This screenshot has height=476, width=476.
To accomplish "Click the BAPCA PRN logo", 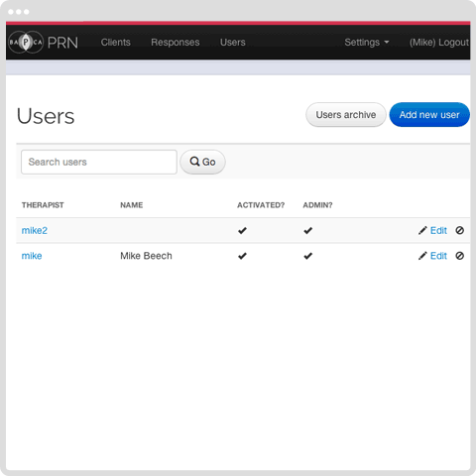I will coord(44,43).
